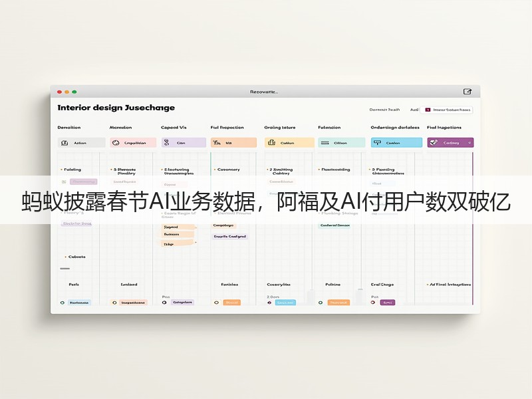Click the top-right text link left of 'Aud'

coord(385,110)
